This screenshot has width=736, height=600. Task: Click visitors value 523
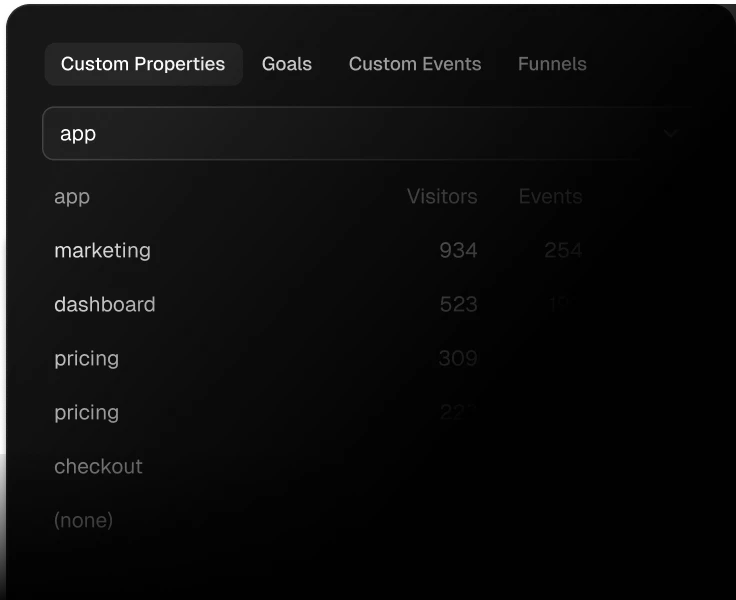point(458,304)
